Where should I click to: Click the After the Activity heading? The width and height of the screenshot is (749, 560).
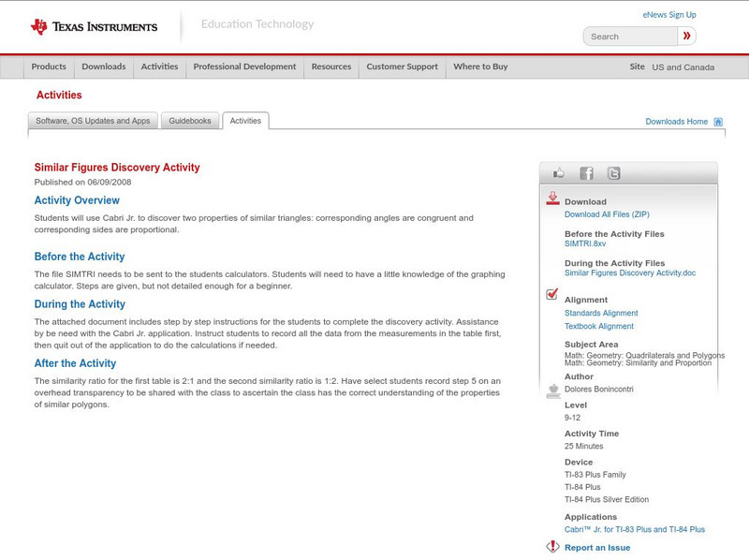(75, 363)
